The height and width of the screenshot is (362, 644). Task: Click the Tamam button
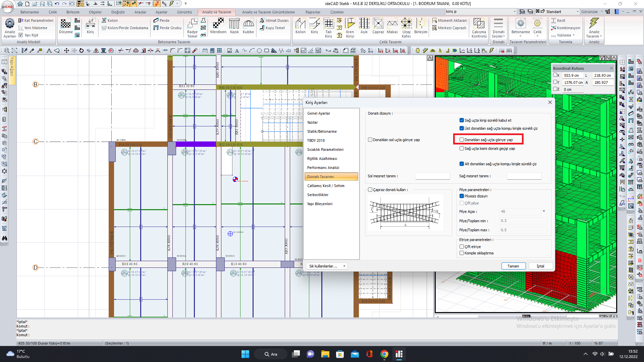[513, 266]
